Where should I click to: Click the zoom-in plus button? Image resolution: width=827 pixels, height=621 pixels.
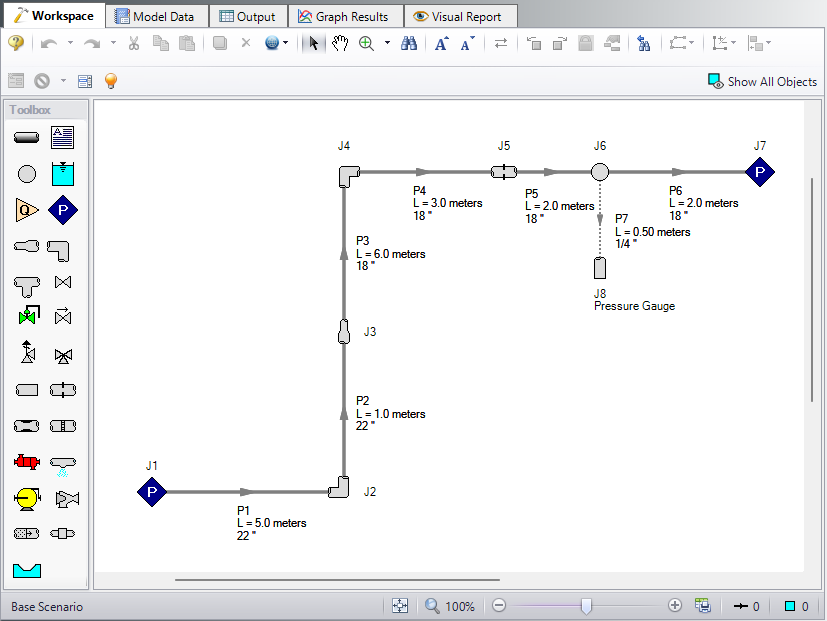[x=675, y=605]
